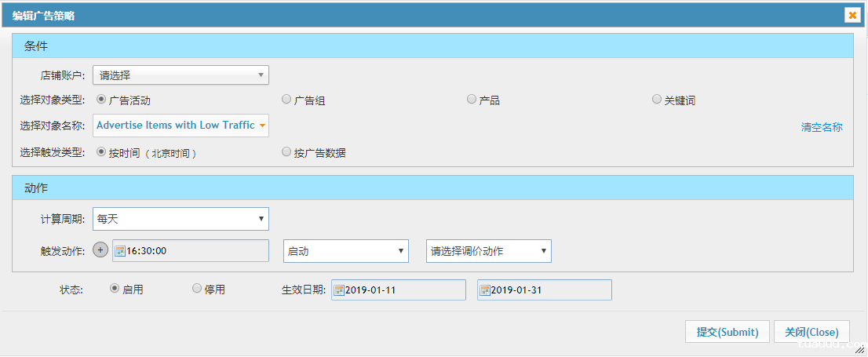This screenshot has width=868, height=357.
Task: Click the 清空名称 link
Action: click(822, 127)
